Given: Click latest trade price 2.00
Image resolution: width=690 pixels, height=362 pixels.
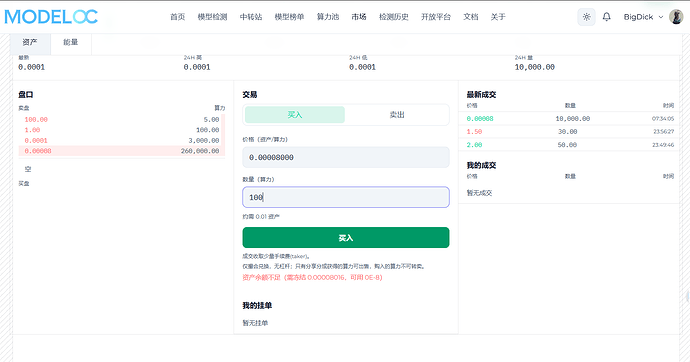Looking at the screenshot, I should click(474, 145).
